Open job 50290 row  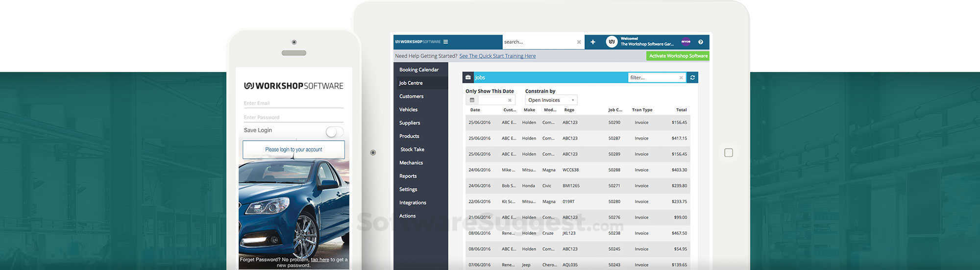(x=578, y=123)
